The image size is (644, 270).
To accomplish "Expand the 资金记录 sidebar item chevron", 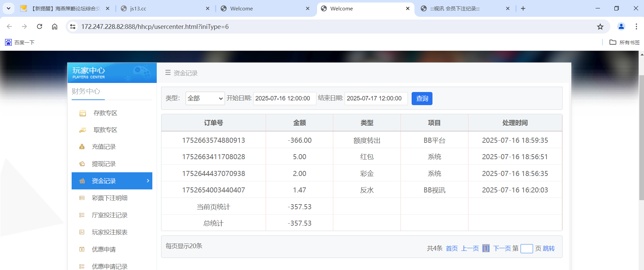I will click(148, 181).
